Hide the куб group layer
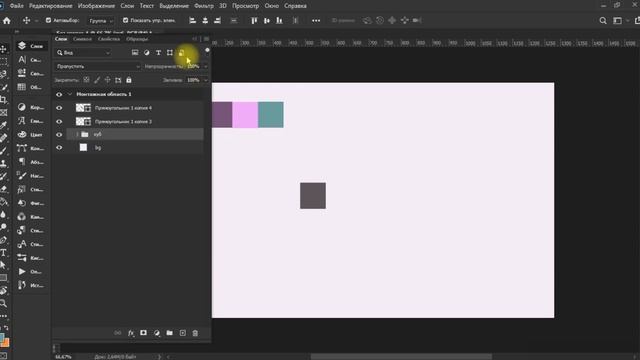 click(59, 134)
